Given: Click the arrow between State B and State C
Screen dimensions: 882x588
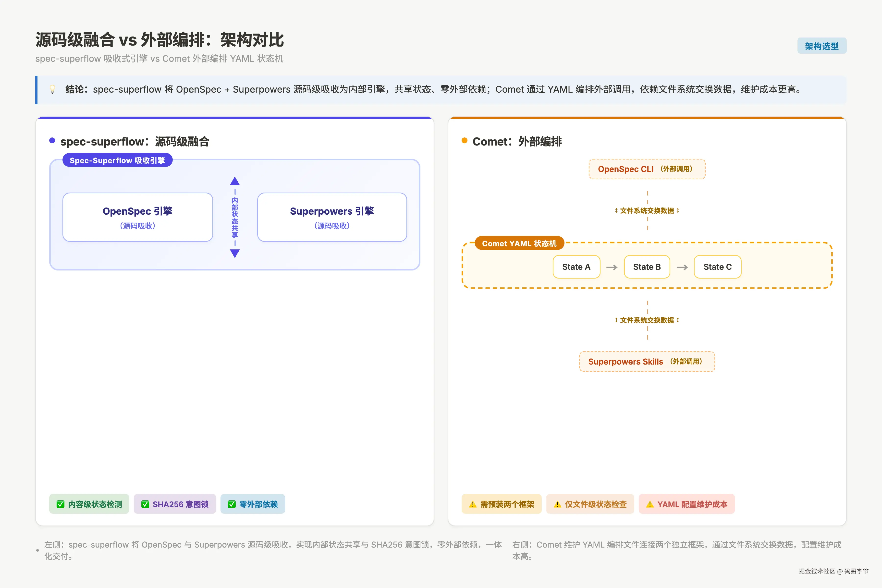Looking at the screenshot, I should click(x=682, y=267).
